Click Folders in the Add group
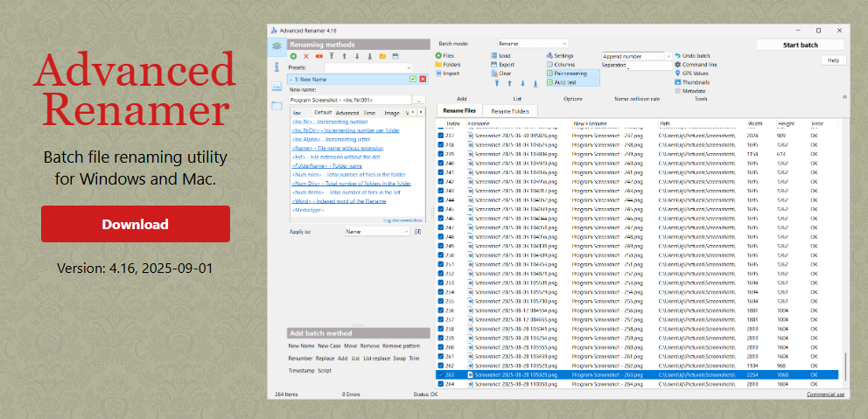 click(x=448, y=65)
